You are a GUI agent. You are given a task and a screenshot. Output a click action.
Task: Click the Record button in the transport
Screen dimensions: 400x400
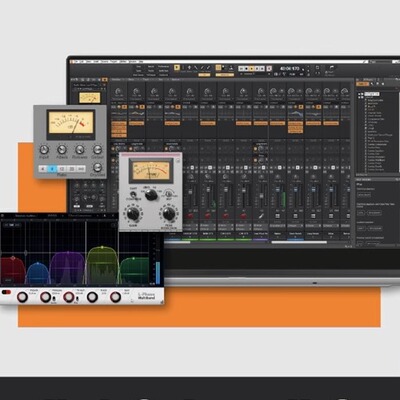click(269, 69)
